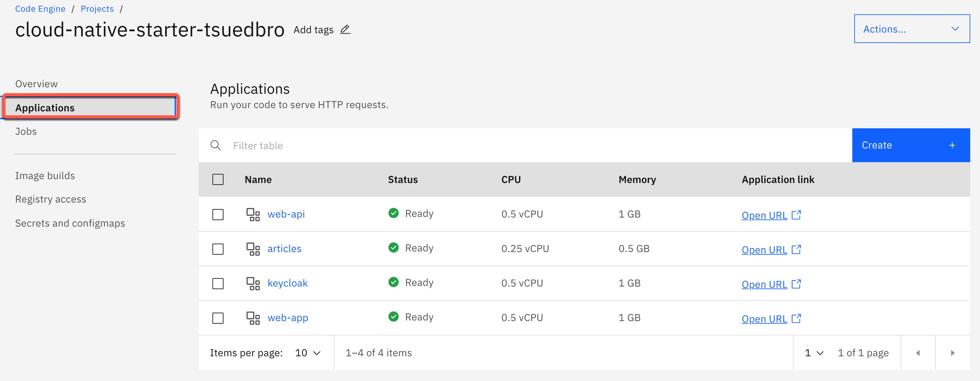Click the cloud-native-starter-tsuedbro project title
The height and width of the screenshot is (381, 980).
coord(150,30)
